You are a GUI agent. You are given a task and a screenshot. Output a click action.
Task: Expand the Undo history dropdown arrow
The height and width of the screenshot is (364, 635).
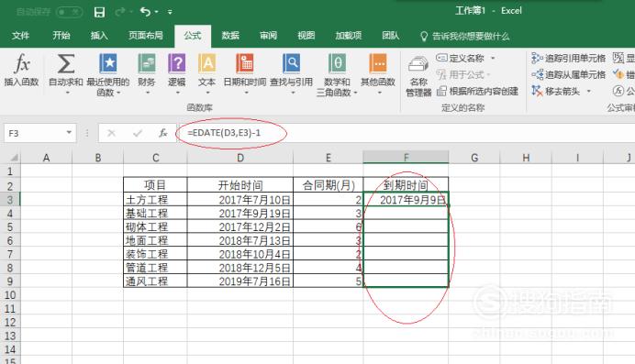[157, 12]
